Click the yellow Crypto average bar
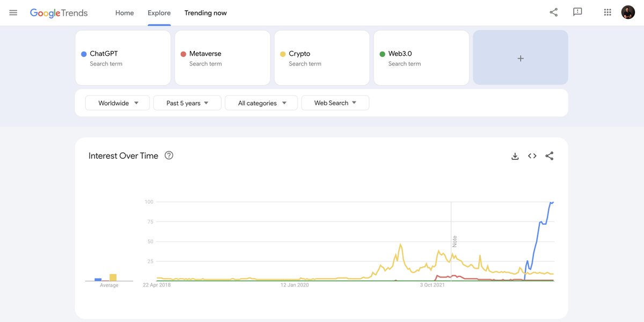Screen dimensions: 644x322 (113, 277)
